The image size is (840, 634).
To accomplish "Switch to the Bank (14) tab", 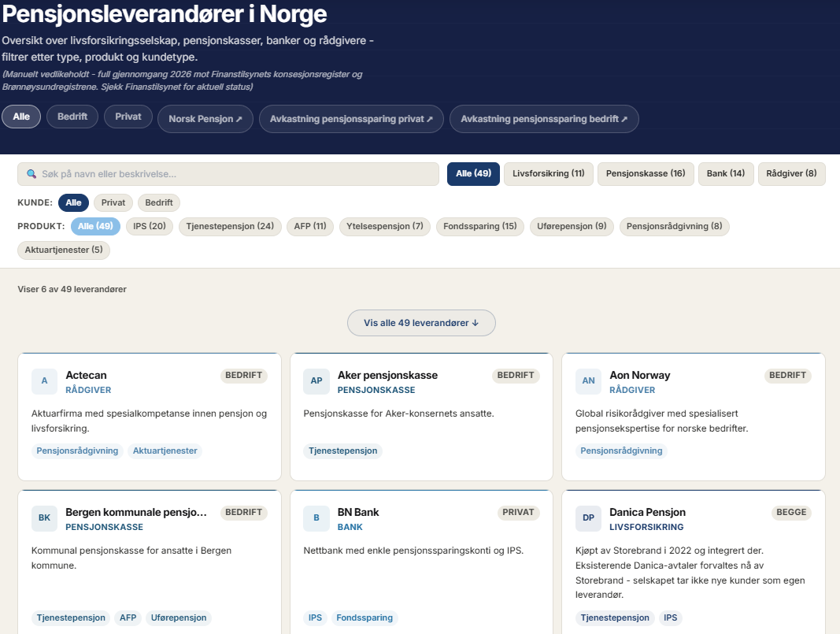I will pyautogui.click(x=726, y=173).
